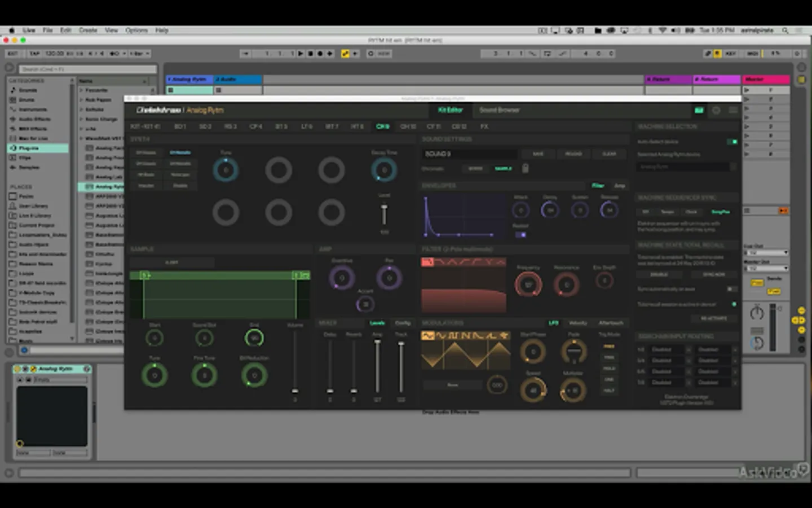The height and width of the screenshot is (508, 812).
Task: Click the star-shaped random LFO waveform icon
Action: point(505,336)
